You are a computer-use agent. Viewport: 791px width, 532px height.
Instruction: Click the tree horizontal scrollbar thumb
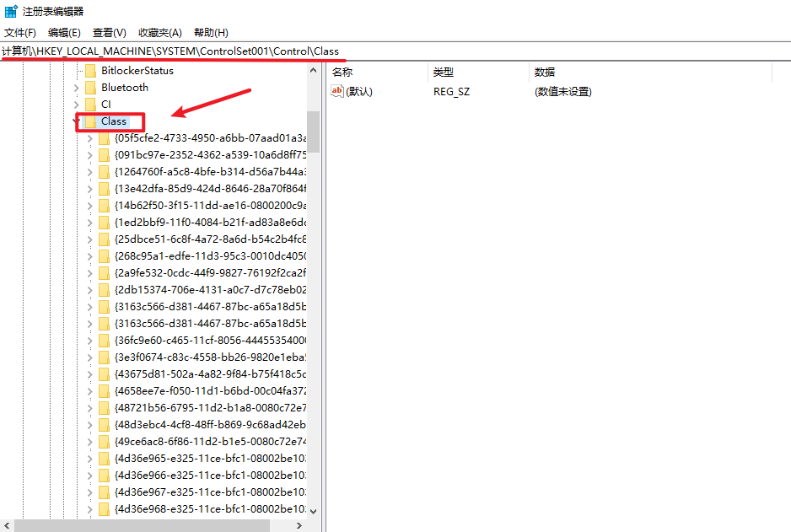(x=142, y=525)
